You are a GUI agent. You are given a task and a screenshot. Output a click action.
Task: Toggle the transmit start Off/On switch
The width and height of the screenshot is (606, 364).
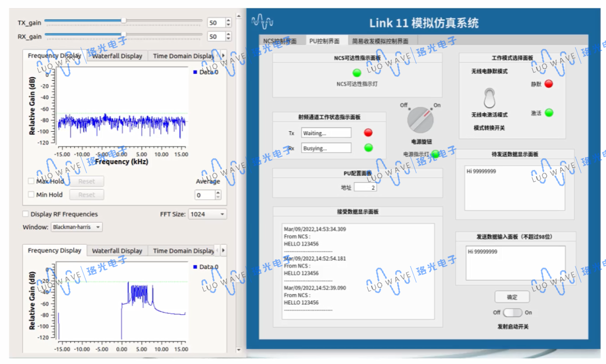point(512,313)
